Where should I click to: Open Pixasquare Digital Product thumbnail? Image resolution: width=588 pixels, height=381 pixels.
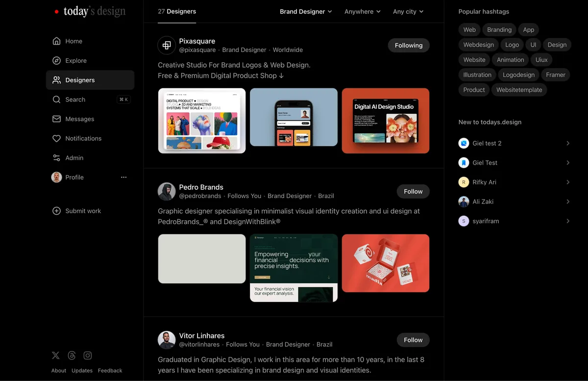202,121
